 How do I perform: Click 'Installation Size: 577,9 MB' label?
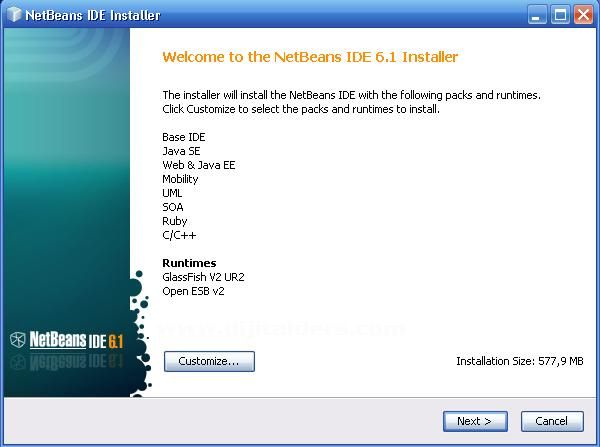click(x=520, y=361)
